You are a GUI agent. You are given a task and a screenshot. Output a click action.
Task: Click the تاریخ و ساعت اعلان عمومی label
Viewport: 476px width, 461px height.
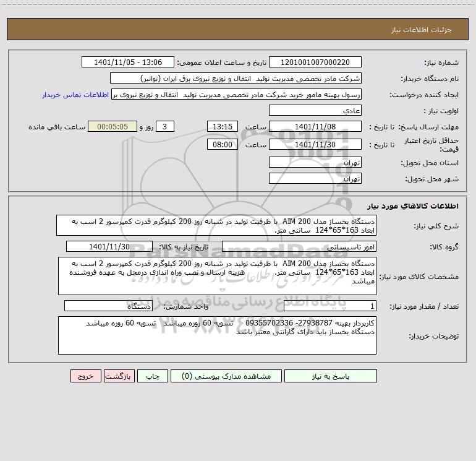point(222,62)
